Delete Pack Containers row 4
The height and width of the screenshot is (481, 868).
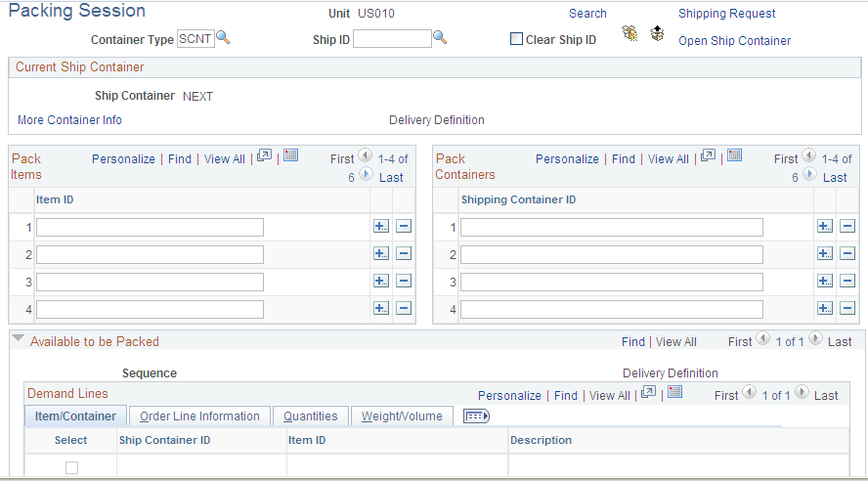click(x=847, y=308)
